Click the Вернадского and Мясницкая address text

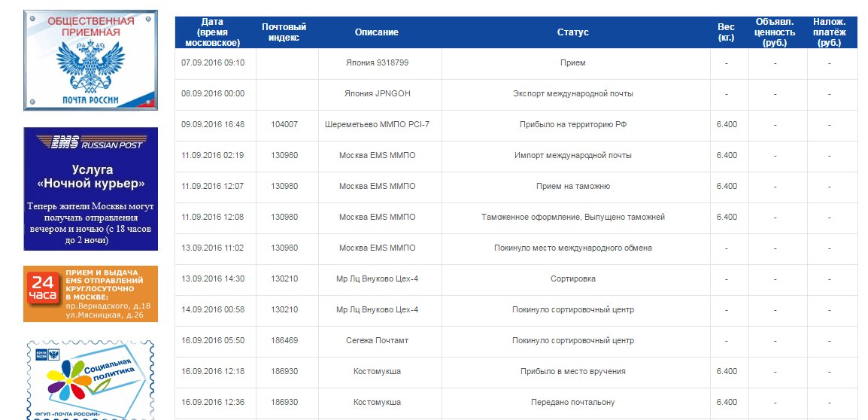108,310
